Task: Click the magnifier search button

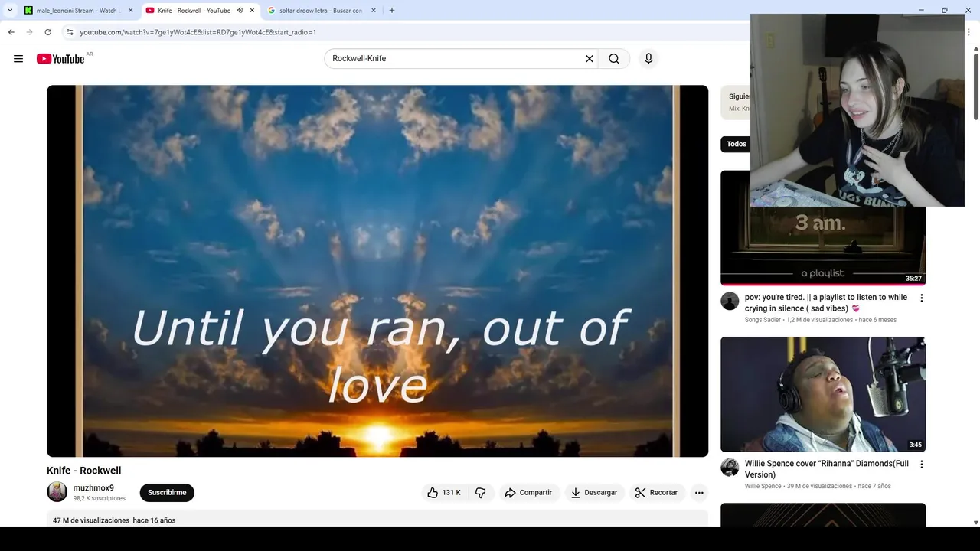Action: click(x=614, y=59)
